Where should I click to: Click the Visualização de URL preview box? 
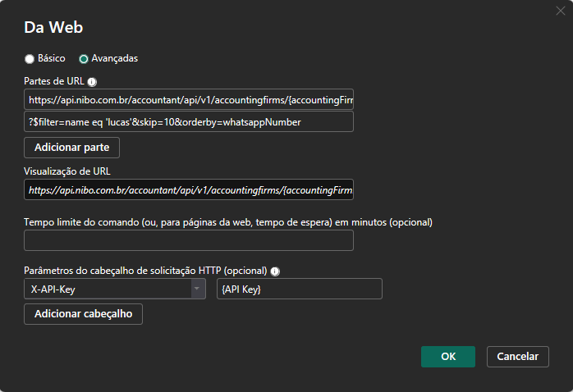pyautogui.click(x=189, y=189)
